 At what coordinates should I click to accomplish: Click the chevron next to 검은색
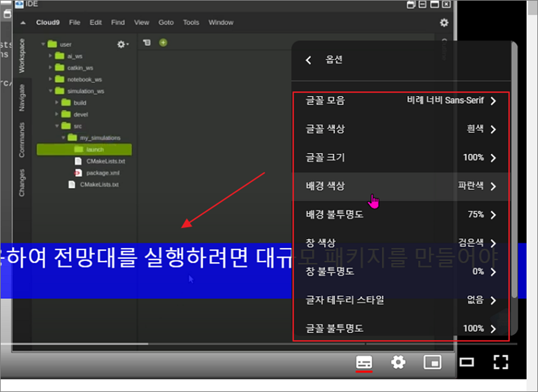[x=493, y=243]
